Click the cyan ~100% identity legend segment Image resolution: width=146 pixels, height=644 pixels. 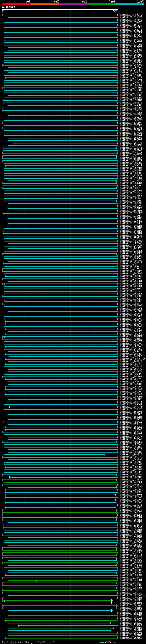(x=130, y=4)
